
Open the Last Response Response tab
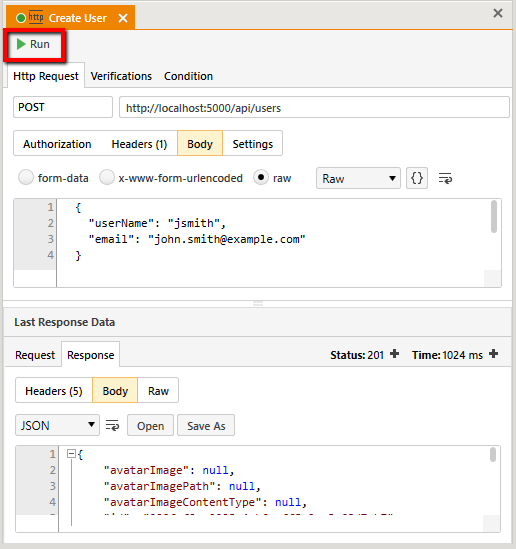91,355
